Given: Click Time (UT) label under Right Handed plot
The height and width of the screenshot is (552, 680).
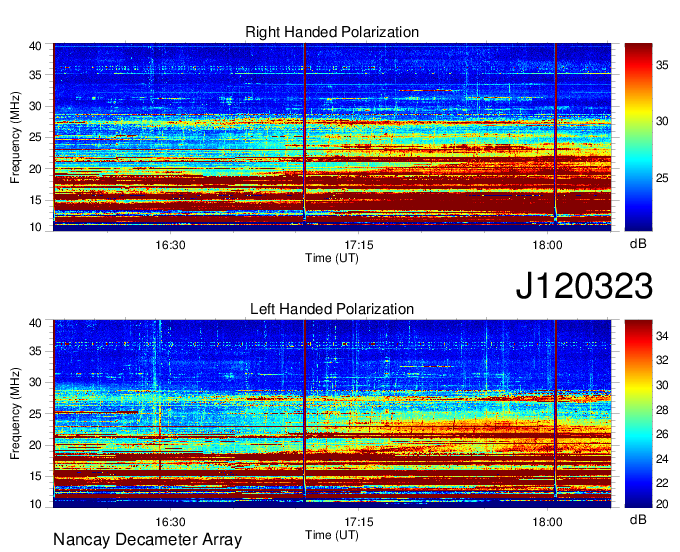Looking at the screenshot, I should [x=332, y=258].
